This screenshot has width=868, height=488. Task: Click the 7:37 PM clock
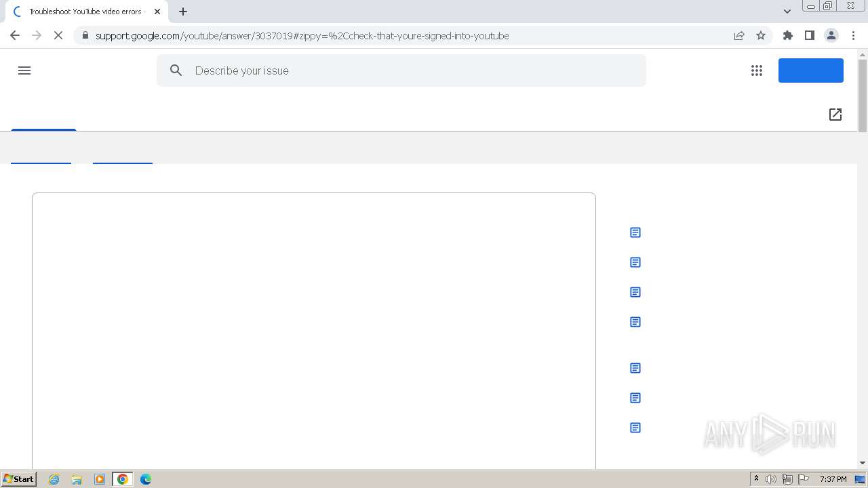click(833, 479)
